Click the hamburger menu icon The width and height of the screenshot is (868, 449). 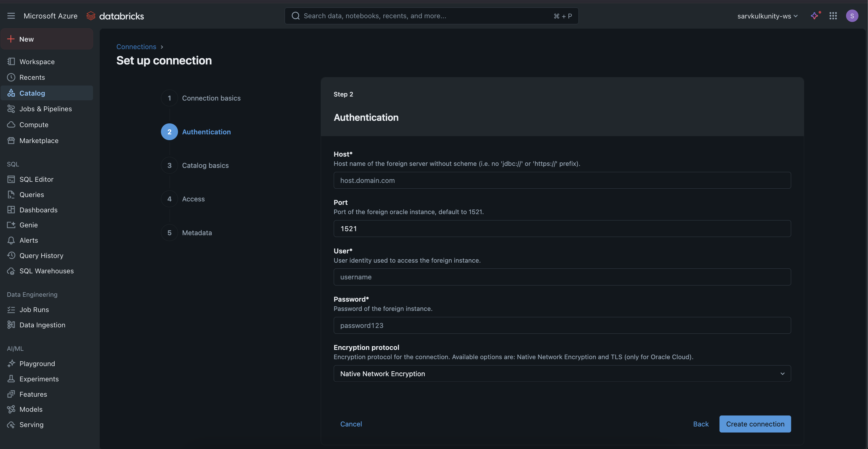click(11, 16)
